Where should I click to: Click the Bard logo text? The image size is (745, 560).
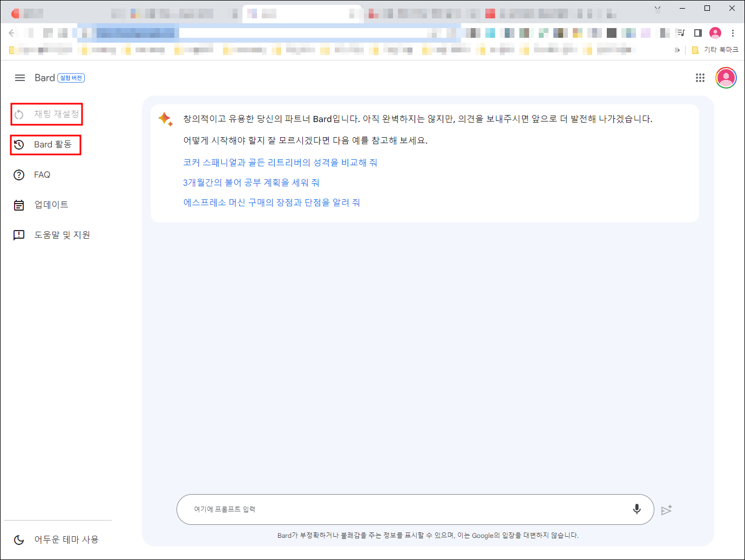[45, 78]
